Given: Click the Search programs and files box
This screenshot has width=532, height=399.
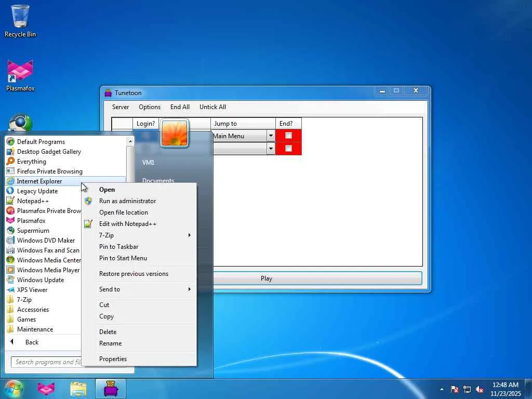Looking at the screenshot, I should (46, 362).
